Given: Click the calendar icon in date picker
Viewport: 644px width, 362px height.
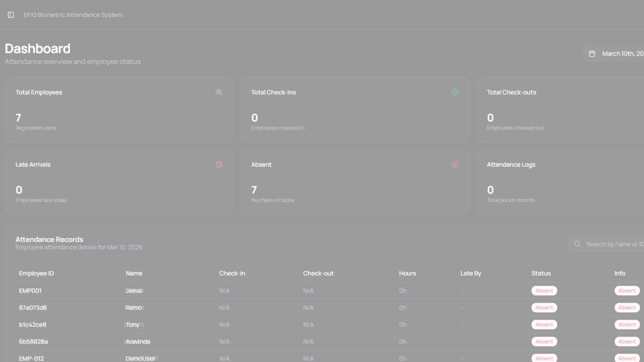Looking at the screenshot, I should [592, 54].
